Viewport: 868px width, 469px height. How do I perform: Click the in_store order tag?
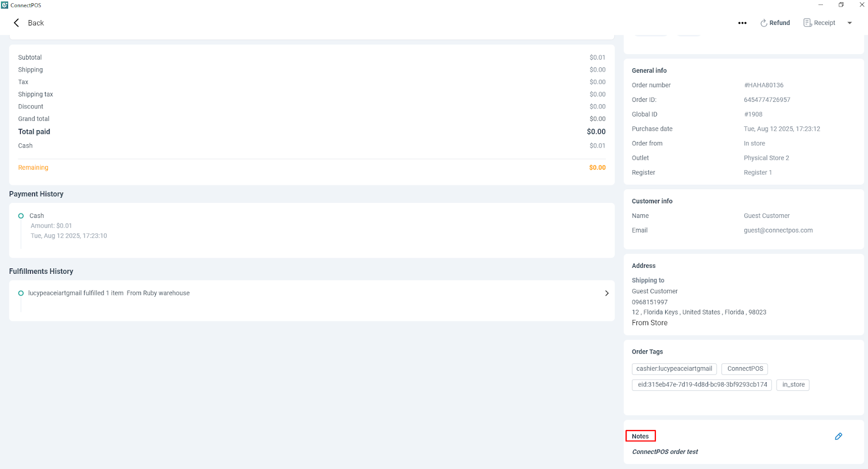point(793,385)
